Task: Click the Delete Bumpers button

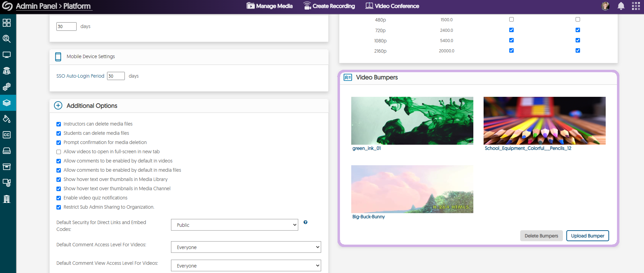Action: 541,236
